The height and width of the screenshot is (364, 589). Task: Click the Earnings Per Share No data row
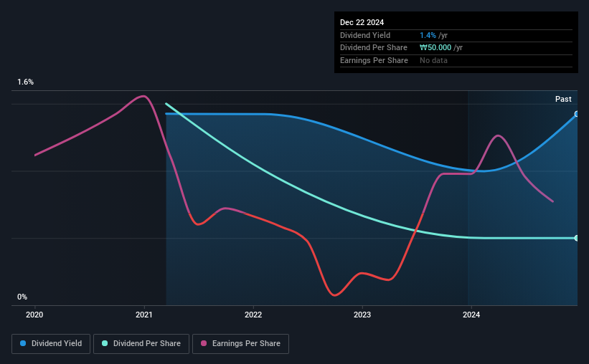(456, 60)
